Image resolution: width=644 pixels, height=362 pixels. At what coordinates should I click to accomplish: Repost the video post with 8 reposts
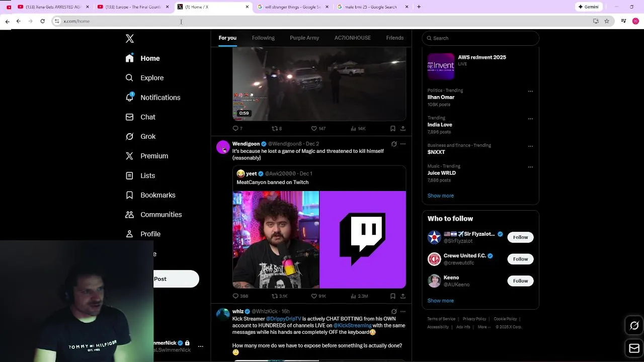coord(277,129)
